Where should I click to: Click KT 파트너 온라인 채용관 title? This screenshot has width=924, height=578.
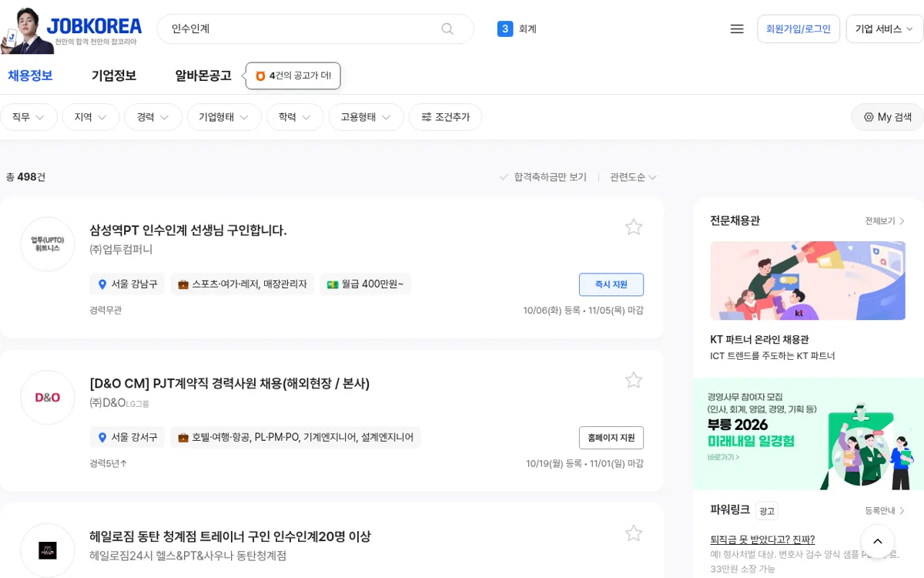click(759, 340)
